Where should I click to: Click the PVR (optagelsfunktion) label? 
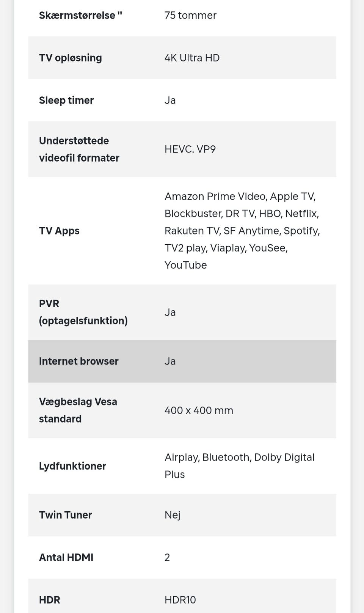(x=83, y=312)
